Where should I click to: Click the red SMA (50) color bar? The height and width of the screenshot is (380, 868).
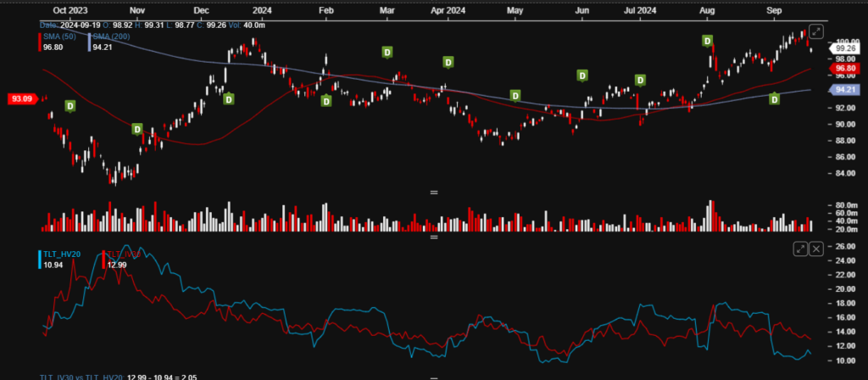pyautogui.click(x=39, y=42)
